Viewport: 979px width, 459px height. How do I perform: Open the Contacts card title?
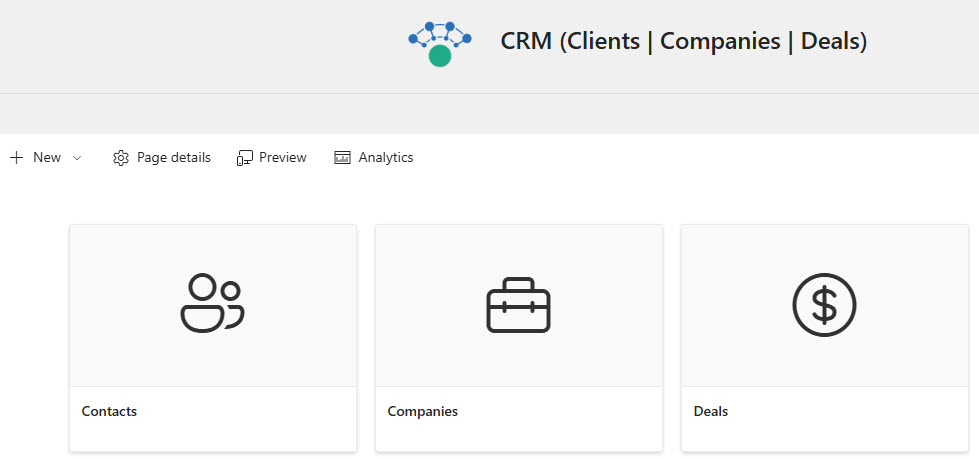[109, 411]
